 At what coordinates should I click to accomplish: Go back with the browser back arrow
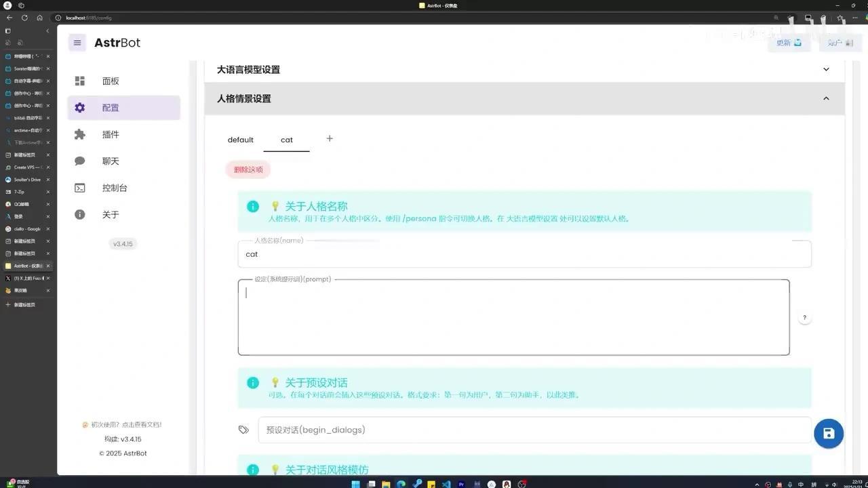coord(9,18)
